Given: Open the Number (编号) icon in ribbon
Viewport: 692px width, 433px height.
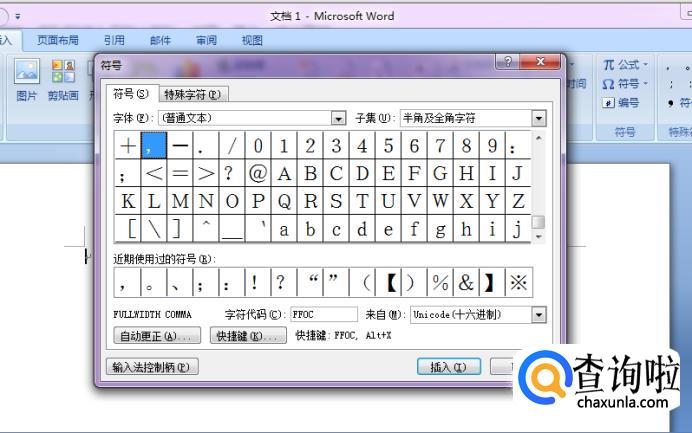Looking at the screenshot, I should [x=609, y=103].
